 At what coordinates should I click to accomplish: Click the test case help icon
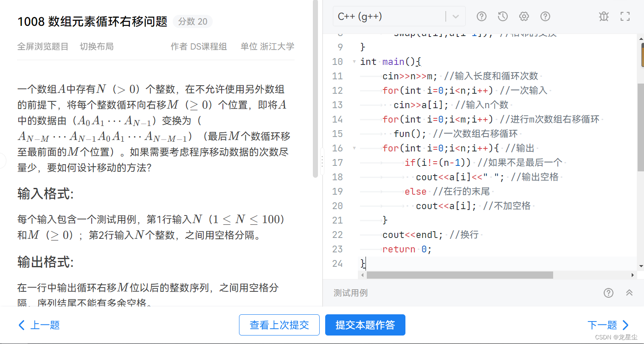(x=608, y=293)
